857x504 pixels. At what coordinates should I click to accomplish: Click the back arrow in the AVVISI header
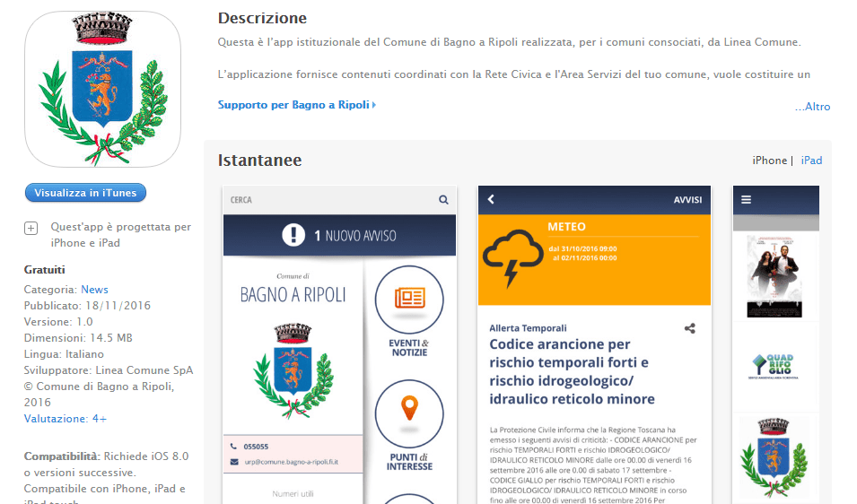click(491, 199)
